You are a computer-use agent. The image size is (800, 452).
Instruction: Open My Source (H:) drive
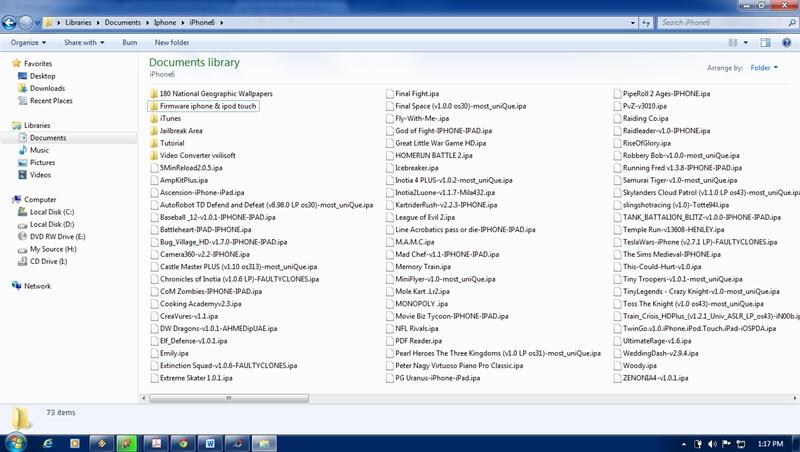tap(53, 249)
